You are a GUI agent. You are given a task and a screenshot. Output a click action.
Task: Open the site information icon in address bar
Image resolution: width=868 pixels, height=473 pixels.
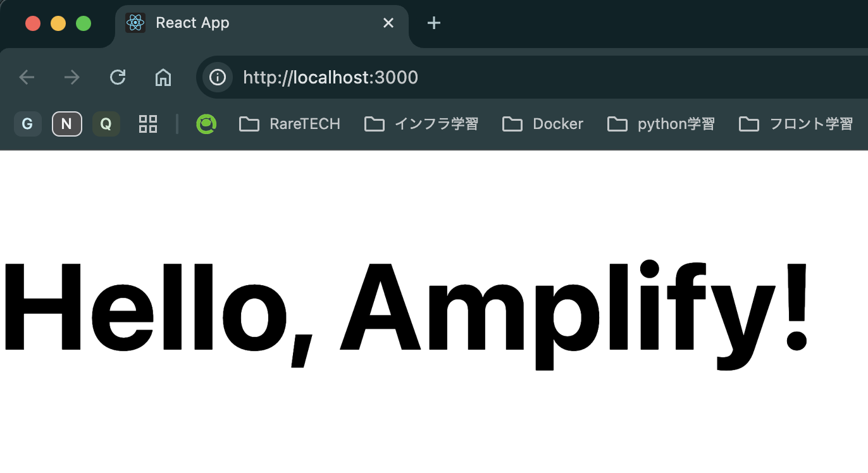coord(218,77)
